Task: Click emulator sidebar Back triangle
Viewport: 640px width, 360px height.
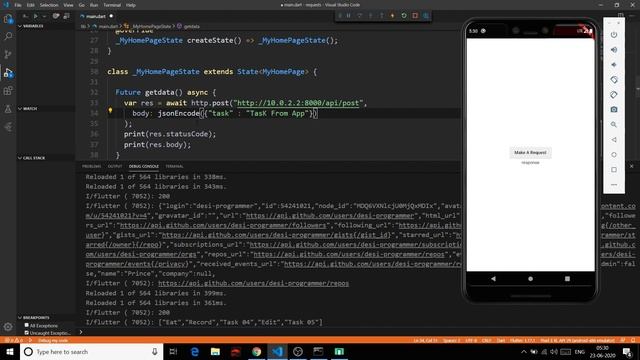Action: [614, 140]
